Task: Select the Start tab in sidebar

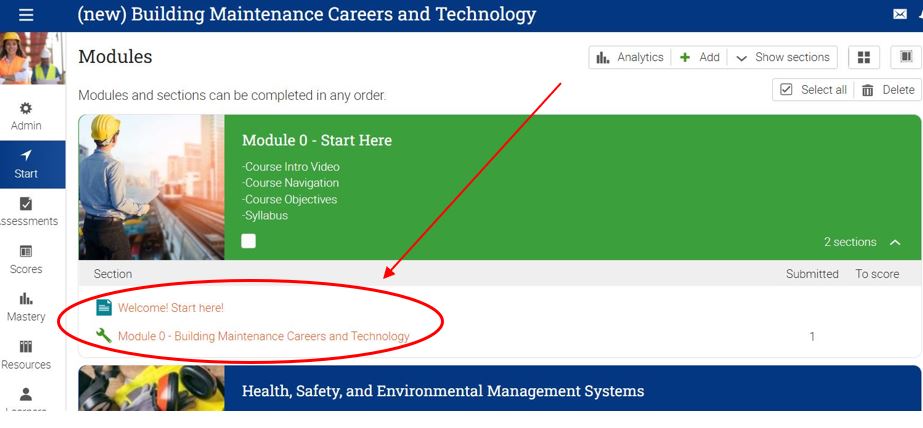Action: click(x=26, y=164)
